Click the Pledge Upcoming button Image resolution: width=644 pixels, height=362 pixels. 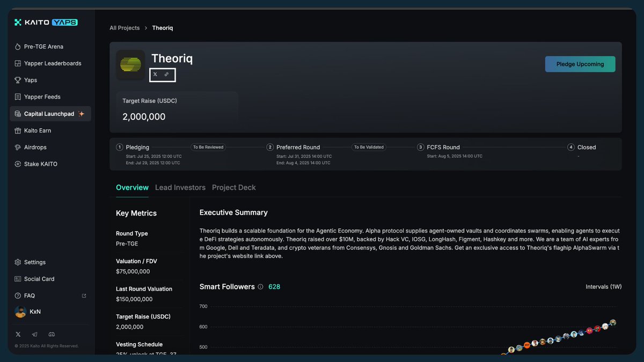(x=580, y=64)
